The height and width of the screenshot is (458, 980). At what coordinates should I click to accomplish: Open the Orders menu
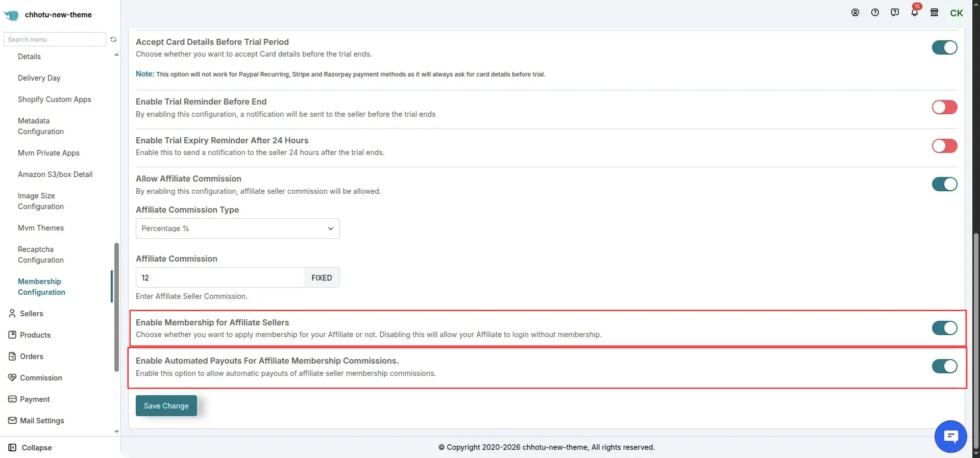32,357
